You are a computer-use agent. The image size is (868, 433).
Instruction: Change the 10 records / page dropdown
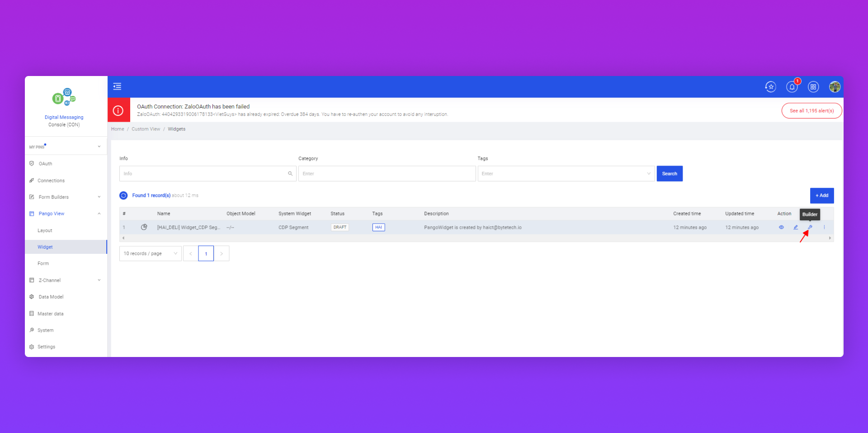tap(150, 253)
